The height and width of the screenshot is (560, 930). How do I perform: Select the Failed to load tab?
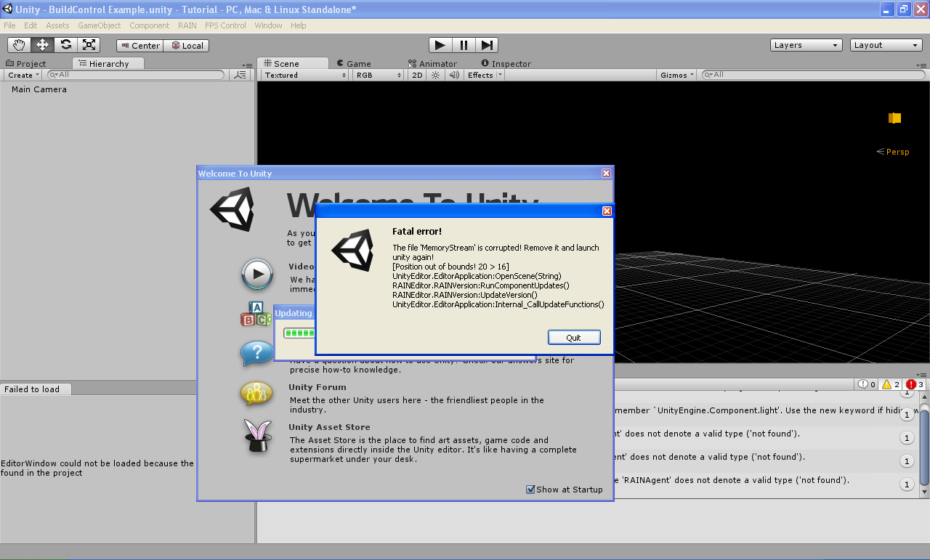34,389
